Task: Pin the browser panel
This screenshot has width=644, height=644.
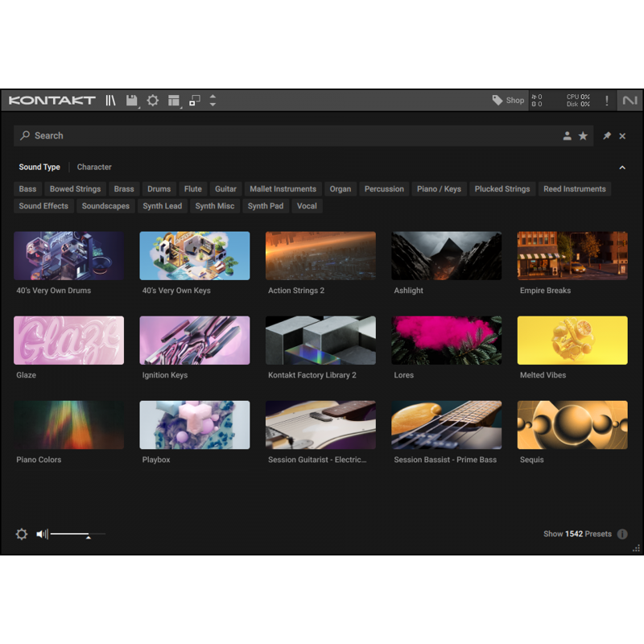Action: (607, 136)
